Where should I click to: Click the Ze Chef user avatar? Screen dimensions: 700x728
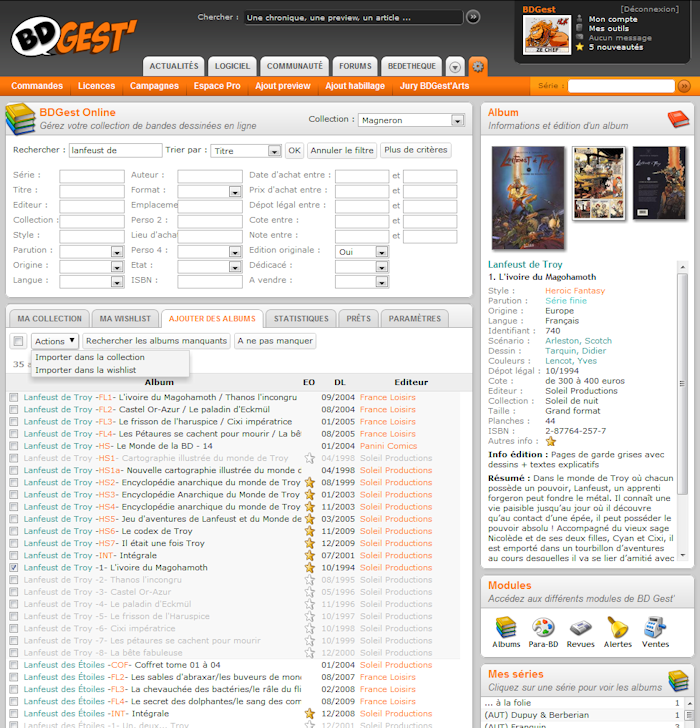coord(547,35)
